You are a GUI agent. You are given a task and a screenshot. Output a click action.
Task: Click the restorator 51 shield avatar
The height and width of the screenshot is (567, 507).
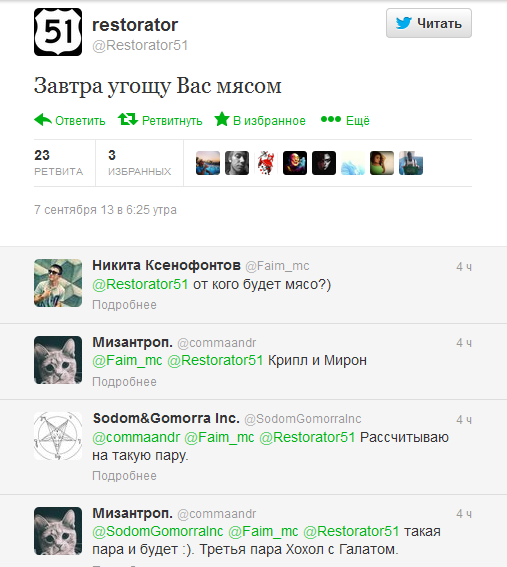[58, 32]
